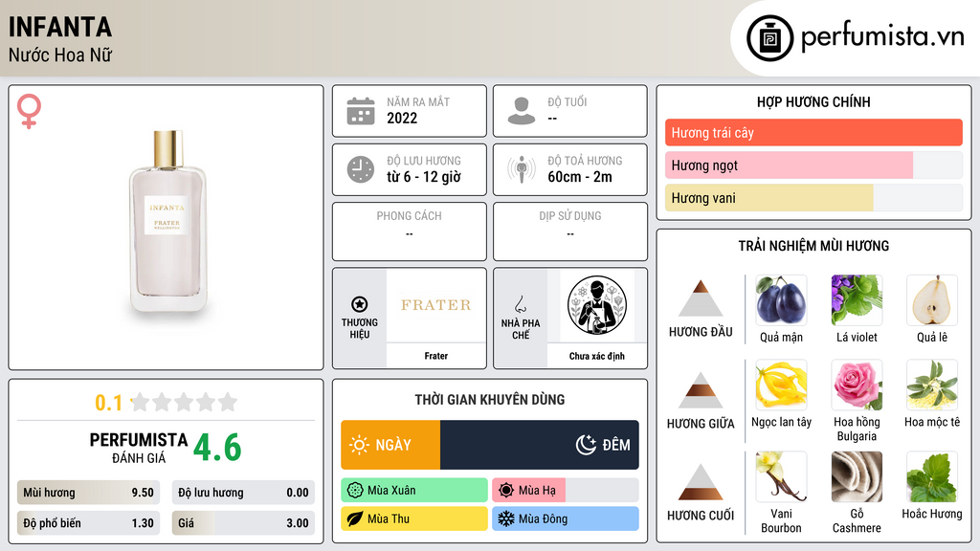Click the từ 6 - 12 giờ value
The image size is (980, 551).
pyautogui.click(x=424, y=177)
